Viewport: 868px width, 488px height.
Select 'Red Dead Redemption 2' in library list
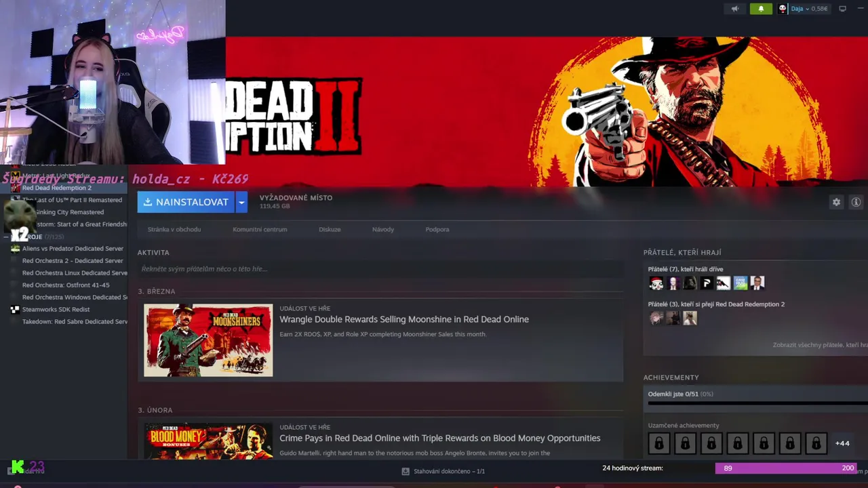(57, 188)
